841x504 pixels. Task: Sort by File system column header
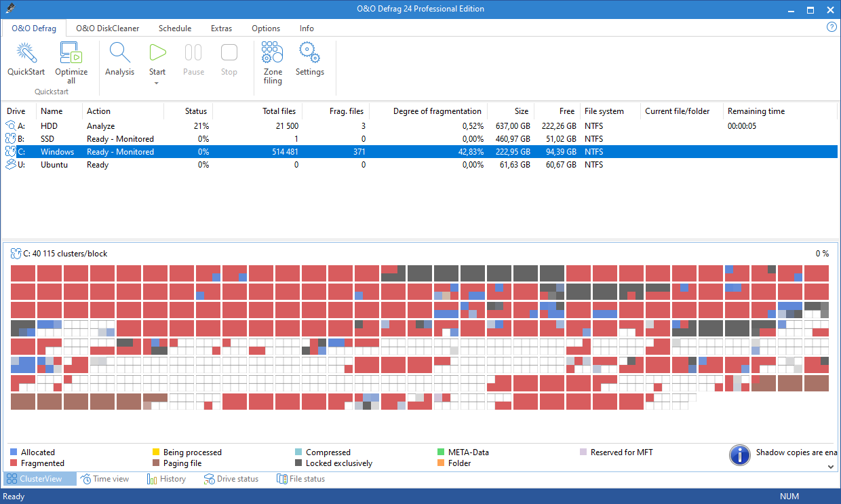(x=604, y=111)
